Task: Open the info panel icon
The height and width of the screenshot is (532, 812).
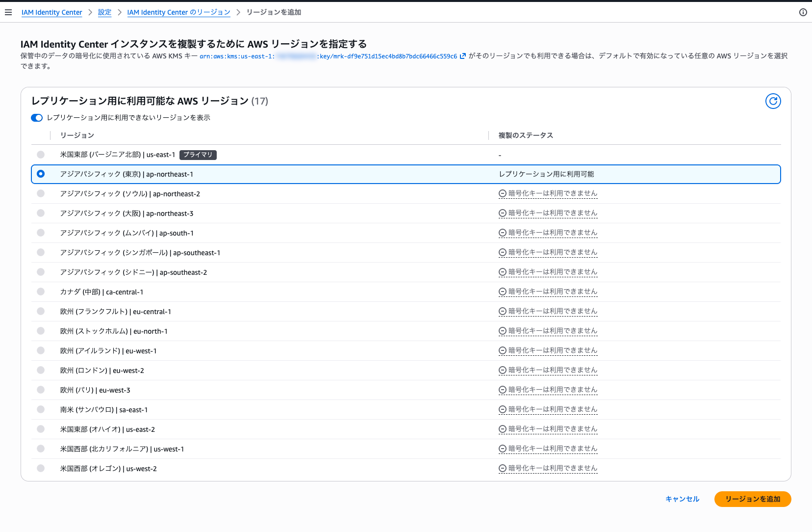Action: 803,12
